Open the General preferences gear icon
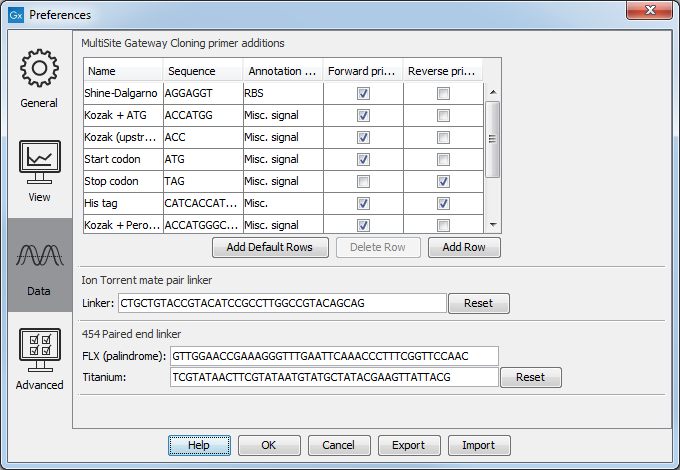This screenshot has width=680, height=470. [39, 69]
